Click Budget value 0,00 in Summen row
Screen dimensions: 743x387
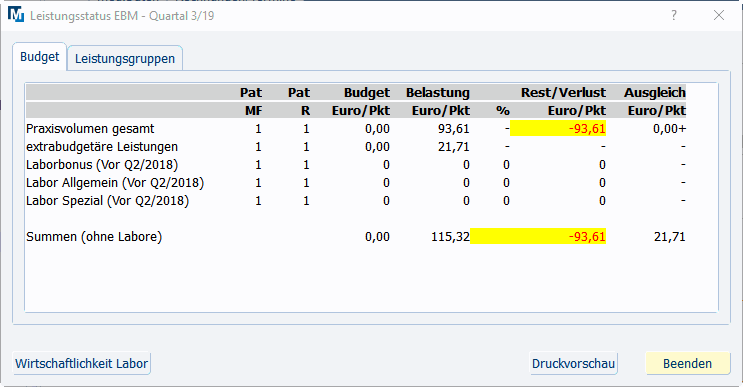(x=377, y=237)
